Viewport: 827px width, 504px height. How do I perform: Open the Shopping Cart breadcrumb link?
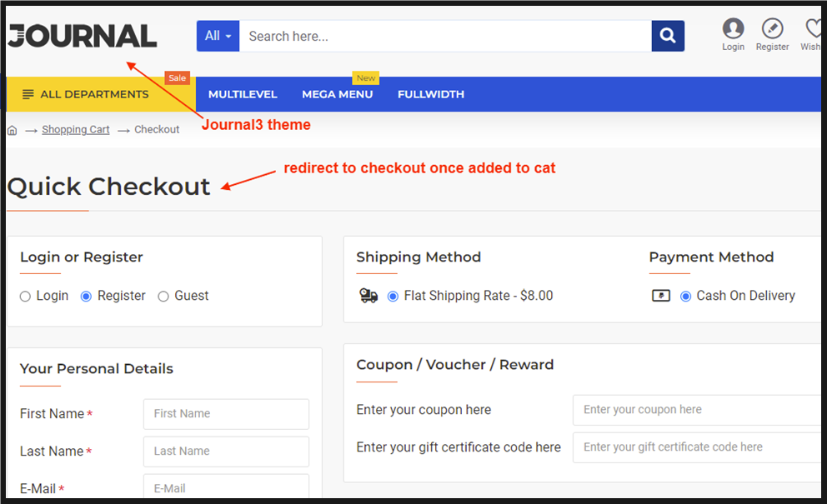pos(74,129)
